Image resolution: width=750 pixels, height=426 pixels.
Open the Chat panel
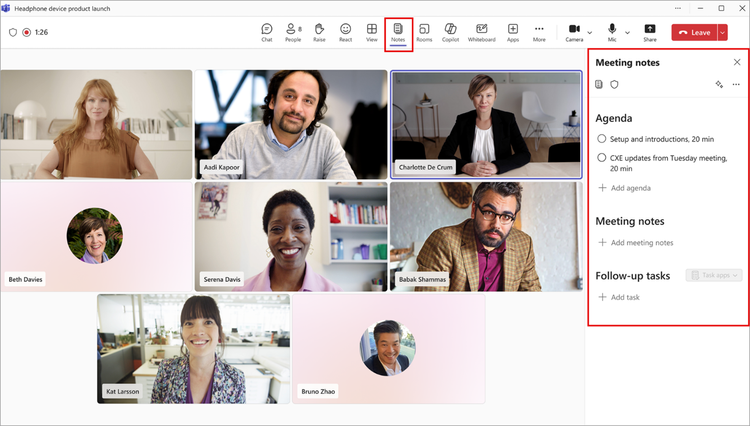coord(267,33)
